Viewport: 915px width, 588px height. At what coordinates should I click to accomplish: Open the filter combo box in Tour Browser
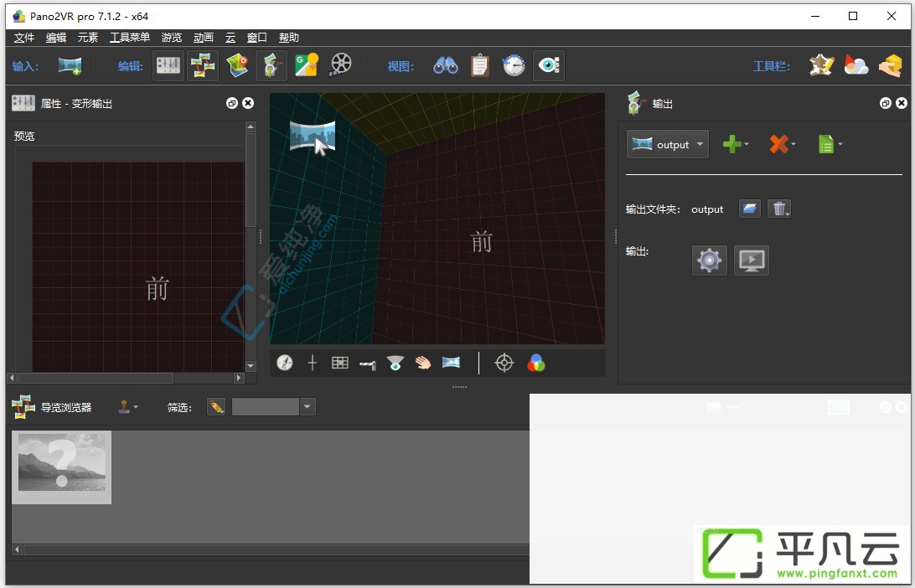pyautogui.click(x=274, y=406)
